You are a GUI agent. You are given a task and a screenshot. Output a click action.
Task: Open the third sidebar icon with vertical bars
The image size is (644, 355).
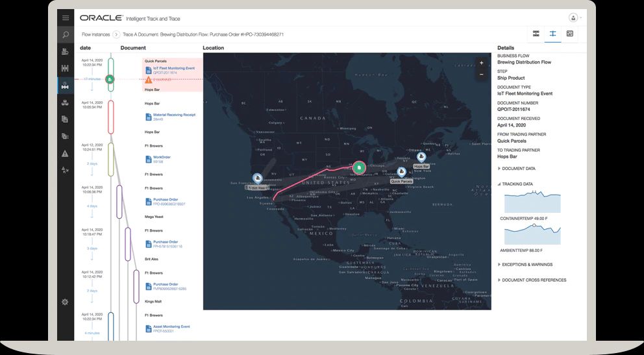(x=65, y=69)
